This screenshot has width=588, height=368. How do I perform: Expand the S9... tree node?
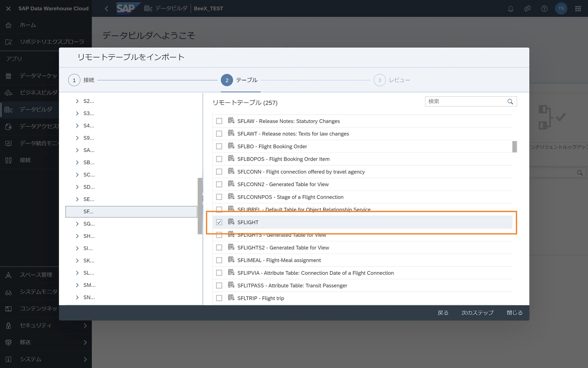(x=77, y=138)
